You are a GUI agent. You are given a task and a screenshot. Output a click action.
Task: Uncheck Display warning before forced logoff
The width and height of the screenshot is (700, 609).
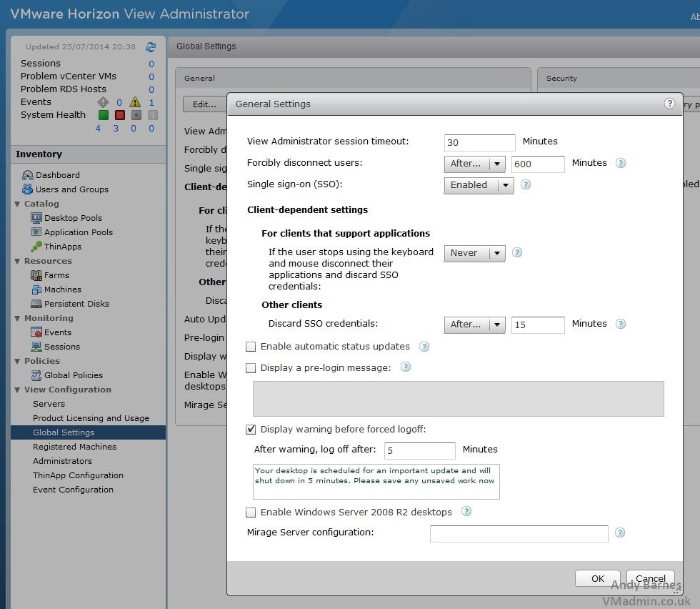[x=251, y=430]
